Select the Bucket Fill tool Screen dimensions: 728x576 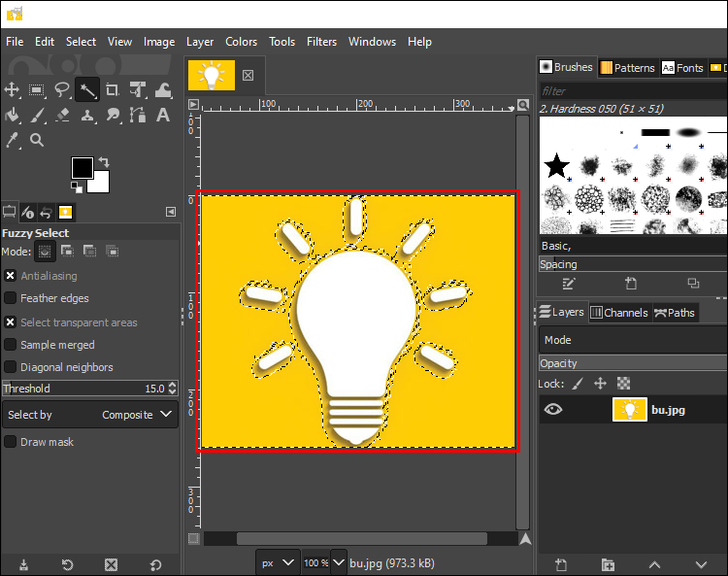(12, 115)
